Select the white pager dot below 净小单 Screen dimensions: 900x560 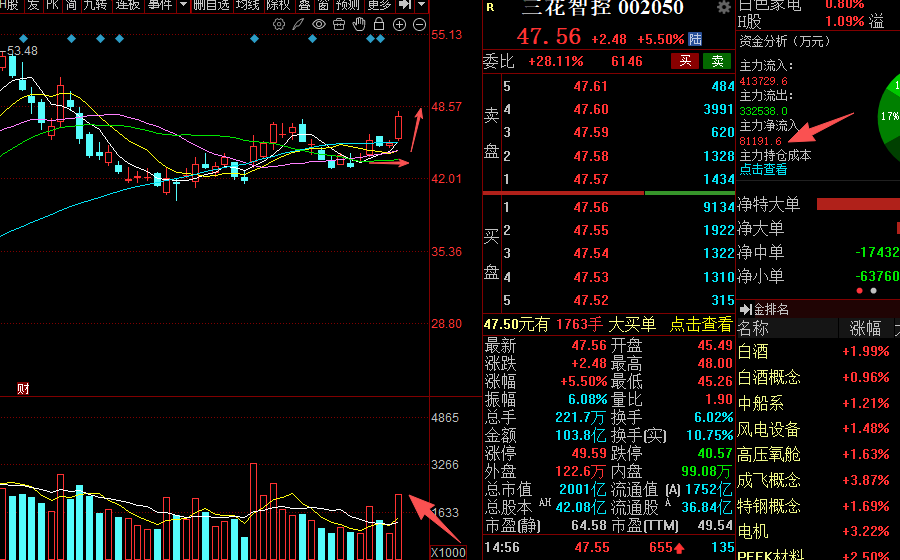874,291
